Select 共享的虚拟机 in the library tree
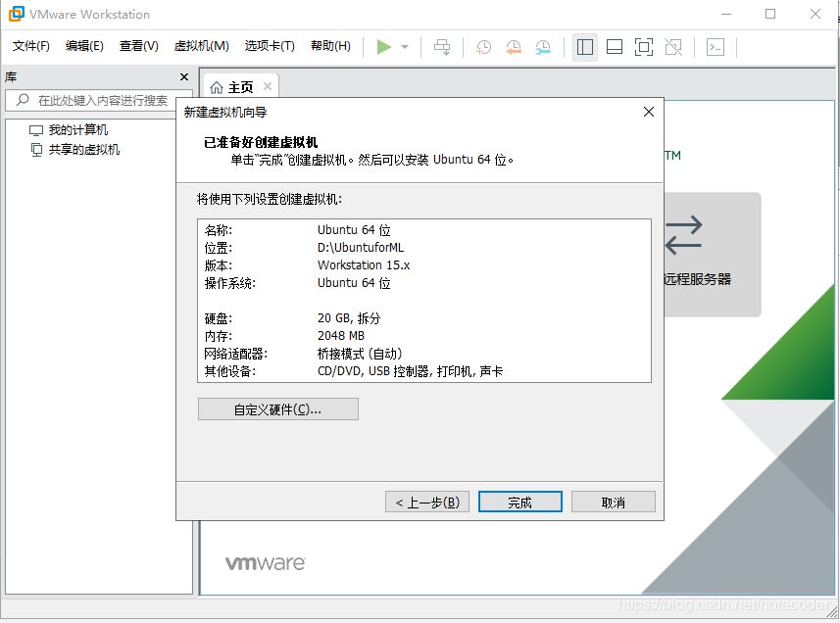This screenshot has width=840, height=623. coord(83,149)
